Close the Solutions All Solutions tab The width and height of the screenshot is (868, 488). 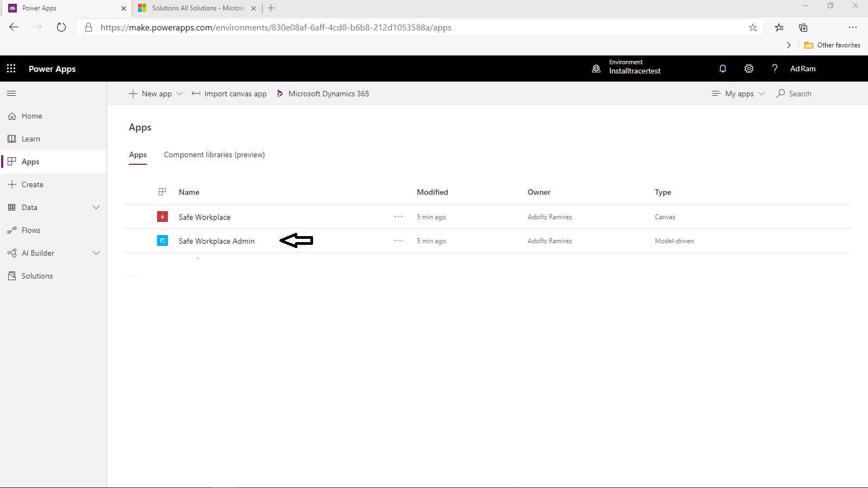tap(253, 8)
